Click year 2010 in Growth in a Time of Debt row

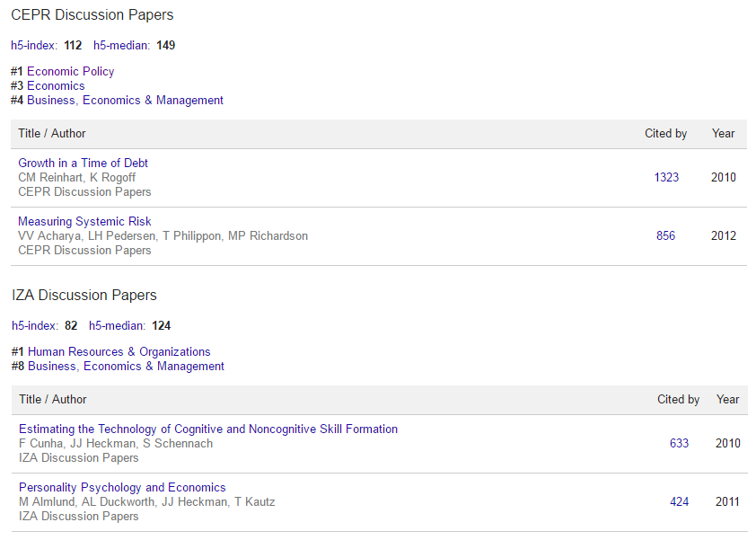click(x=724, y=178)
